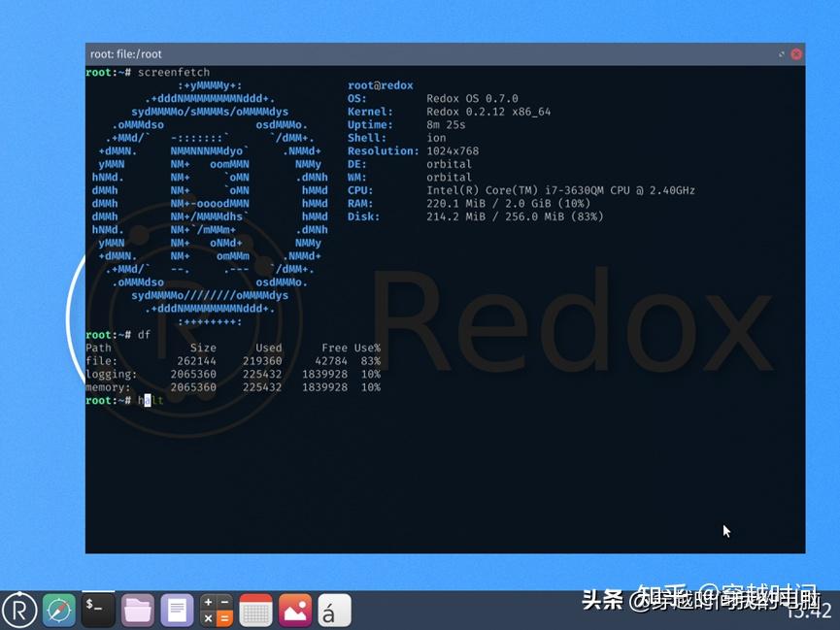Launch the text editor application
Screen dimensions: 840x630
177,610
